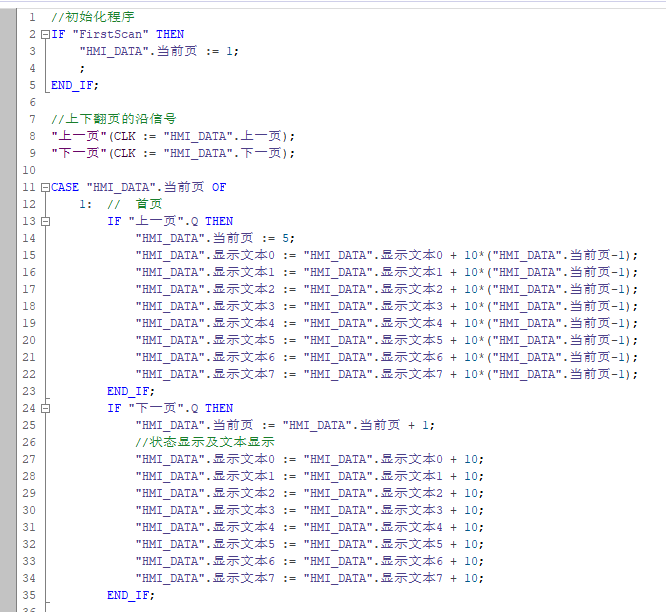This screenshot has width=666, height=612.
Task: Click 10*("HMI_DATA".当前页-1) on line 22
Action: tap(547, 374)
